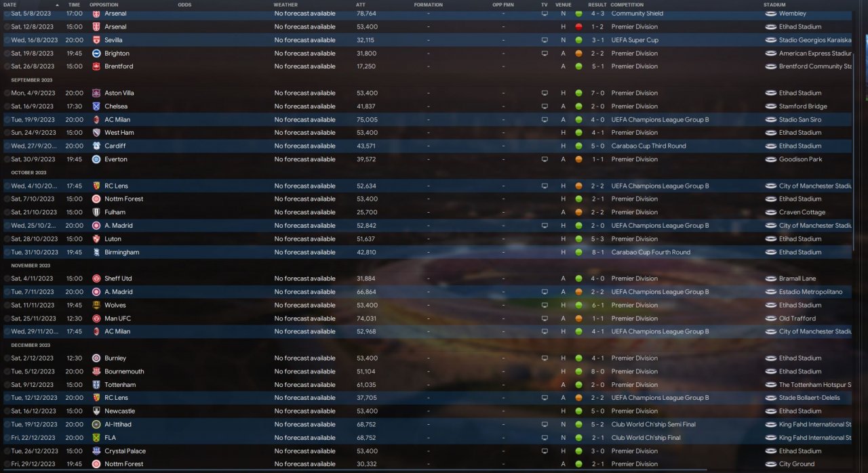Open the Bournemouth opposition link

point(124,371)
